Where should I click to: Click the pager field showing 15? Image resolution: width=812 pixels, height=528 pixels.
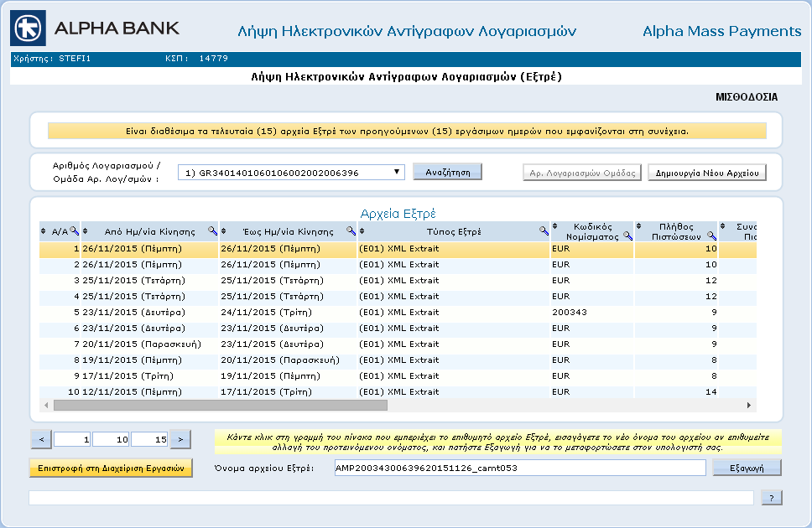pyautogui.click(x=149, y=439)
